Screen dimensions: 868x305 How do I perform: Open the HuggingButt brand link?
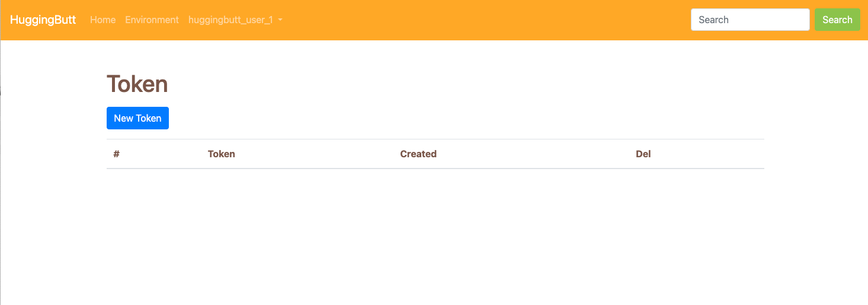[43, 20]
